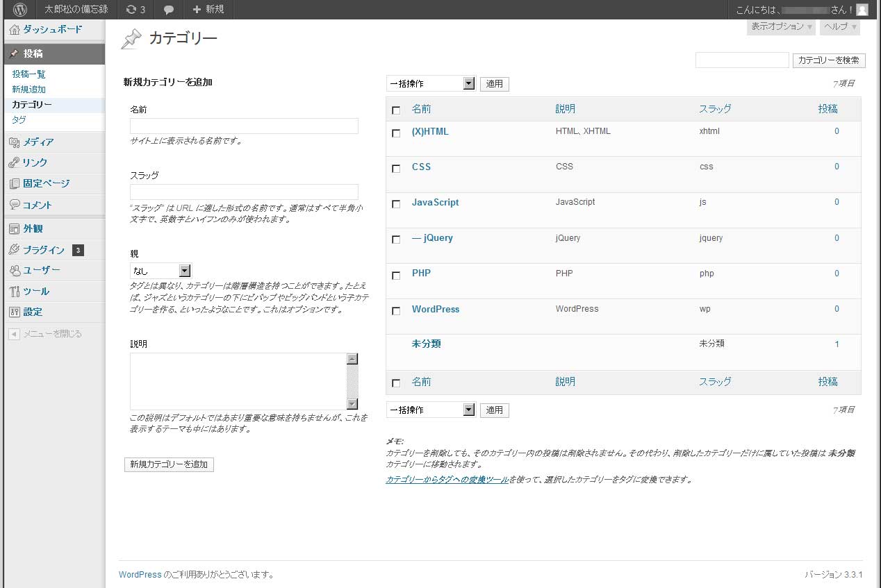Open 新規追加 submenu item
Viewport: 881px width, 588px height.
[x=28, y=90]
